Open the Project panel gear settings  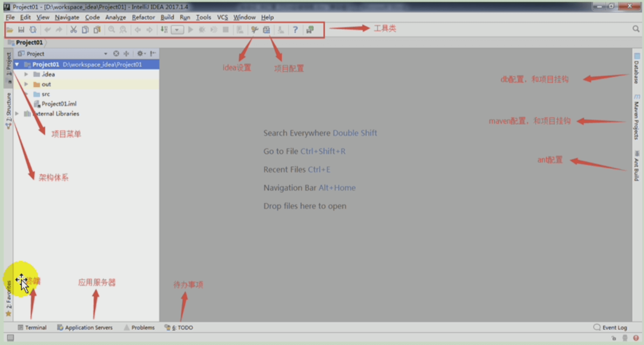[x=141, y=54]
